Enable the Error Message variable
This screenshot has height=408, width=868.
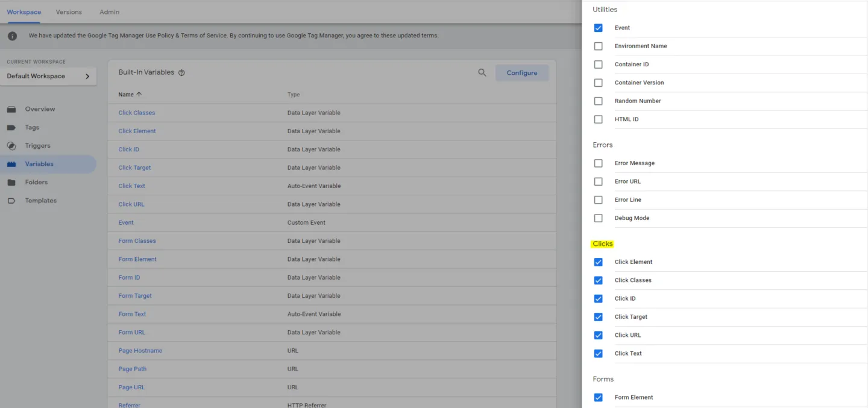pos(598,163)
